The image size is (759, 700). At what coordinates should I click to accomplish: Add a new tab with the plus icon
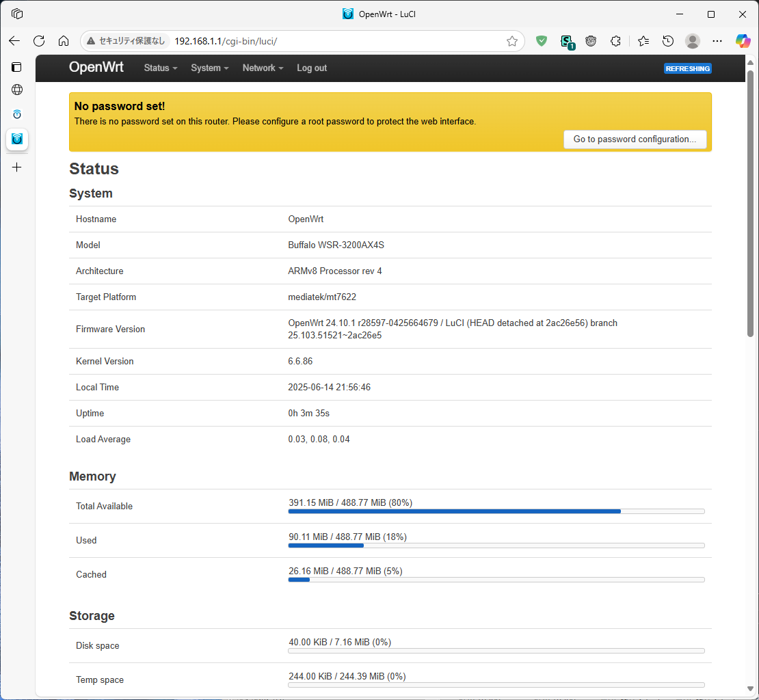point(17,167)
